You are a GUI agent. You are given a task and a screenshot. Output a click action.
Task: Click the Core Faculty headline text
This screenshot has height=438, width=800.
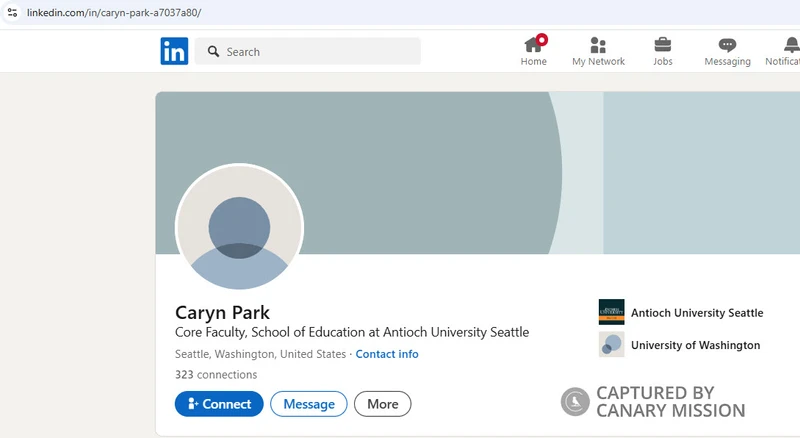pos(352,332)
